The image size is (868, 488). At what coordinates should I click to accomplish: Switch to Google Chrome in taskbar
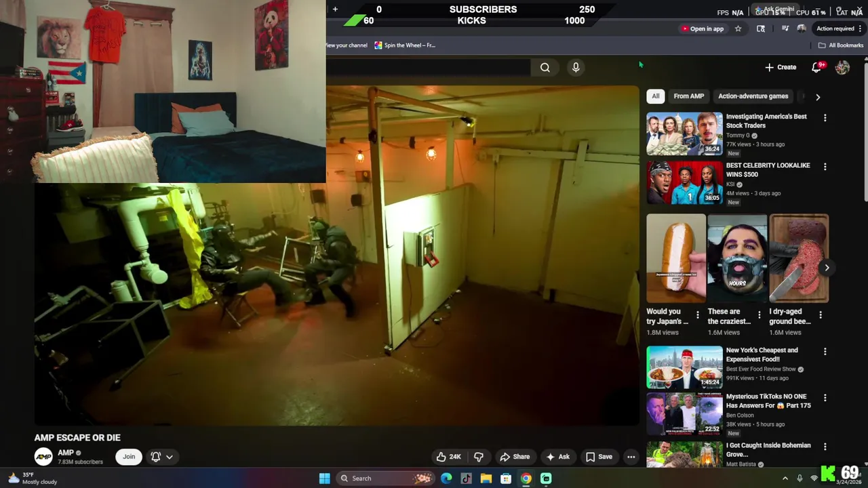[526, 479]
